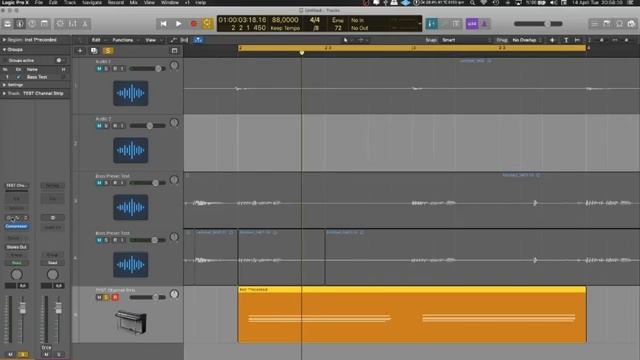Open the Track menu in the menu bar
This screenshot has width=640, height=360.
click(x=70, y=2)
